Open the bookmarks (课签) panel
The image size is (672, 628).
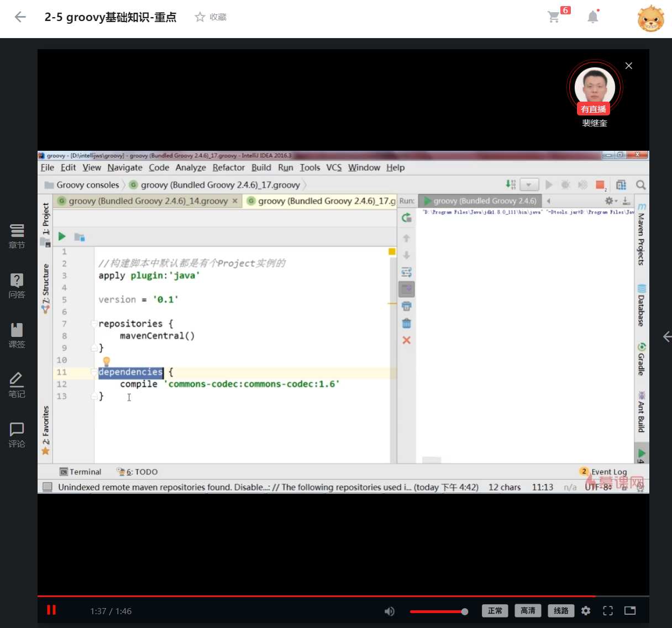17,335
